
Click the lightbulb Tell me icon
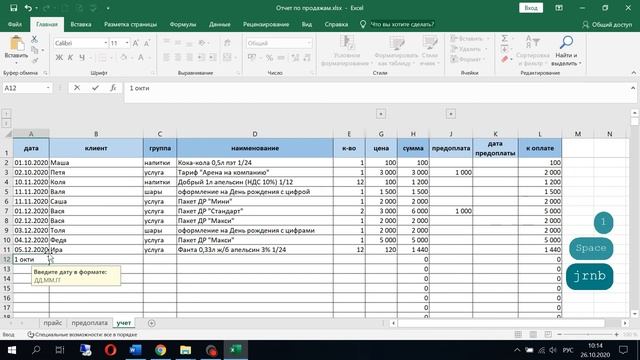point(363,24)
